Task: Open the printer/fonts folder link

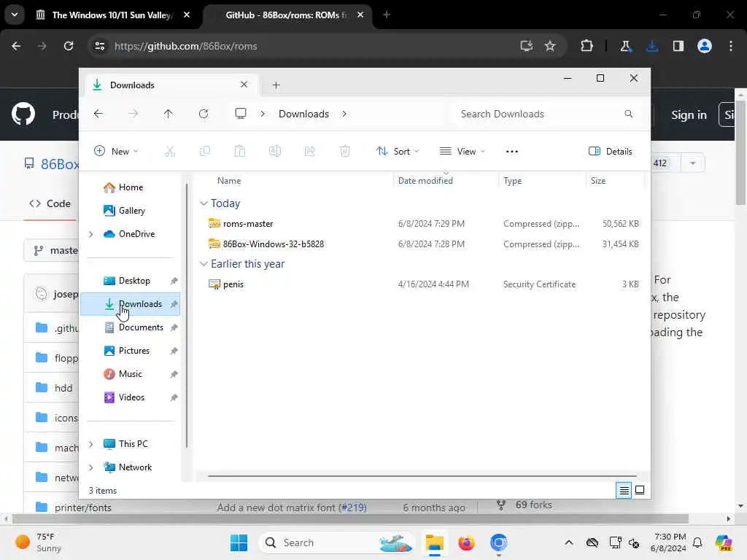Action: click(83, 507)
